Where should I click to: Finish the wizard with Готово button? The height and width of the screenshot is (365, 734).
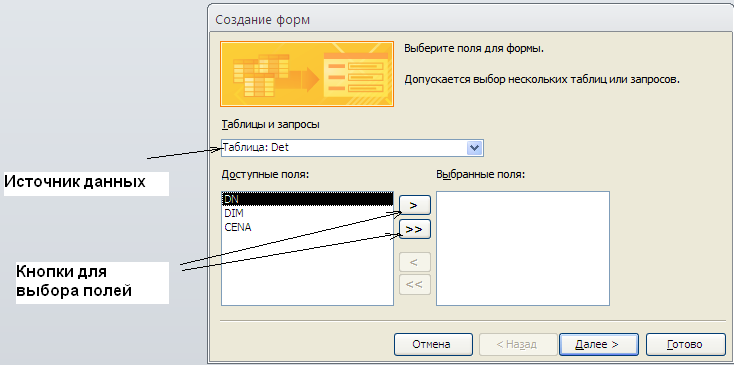click(x=686, y=344)
